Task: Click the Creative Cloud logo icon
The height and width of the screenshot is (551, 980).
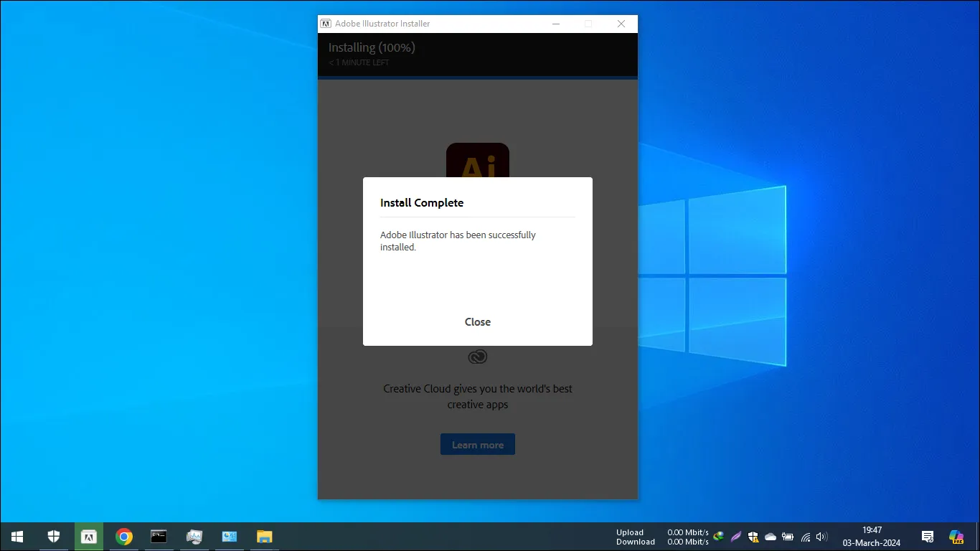Action: coord(477,357)
